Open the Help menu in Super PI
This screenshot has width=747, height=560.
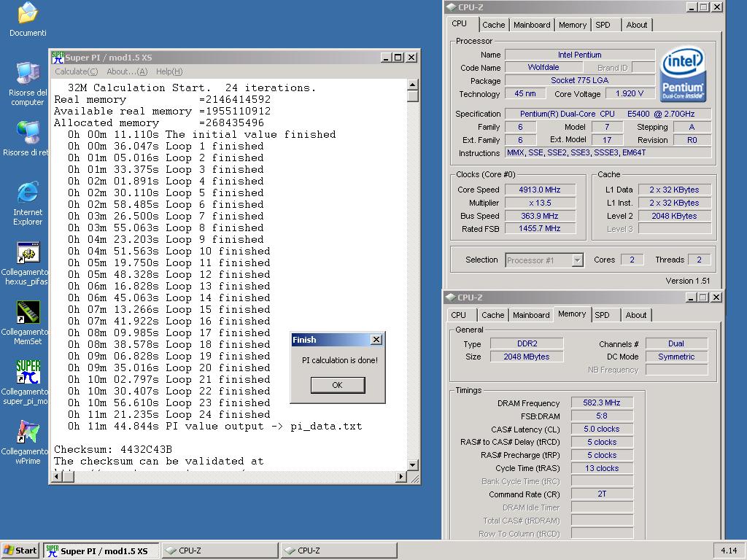tap(169, 71)
